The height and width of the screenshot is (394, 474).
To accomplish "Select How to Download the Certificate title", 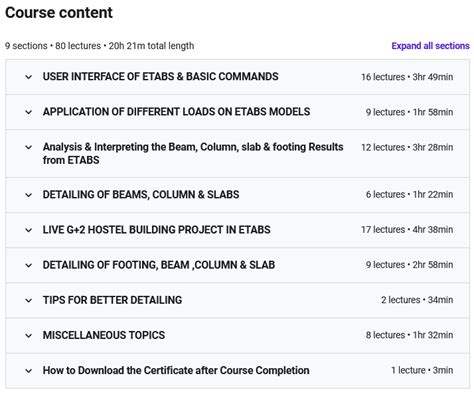I will [176, 370].
